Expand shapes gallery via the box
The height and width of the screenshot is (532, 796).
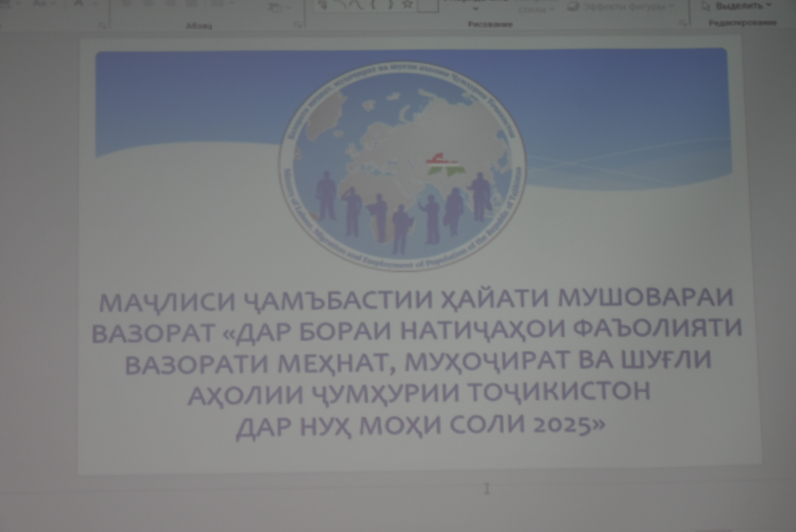[428, 6]
